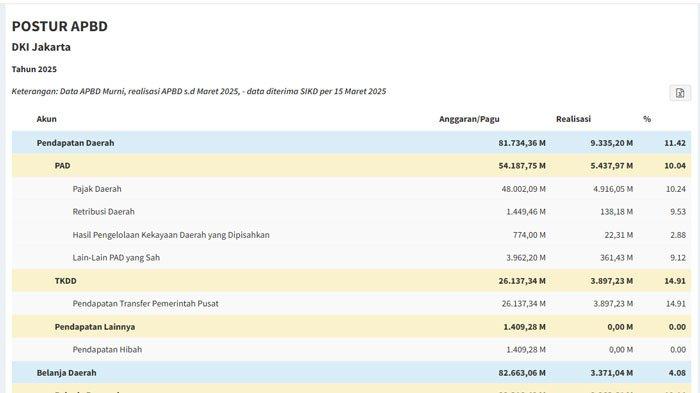Click Hasil Pengelolaan Kekayaan Daerah yang Dipisahkan
Screen dimensions: 700x393
click(x=171, y=235)
